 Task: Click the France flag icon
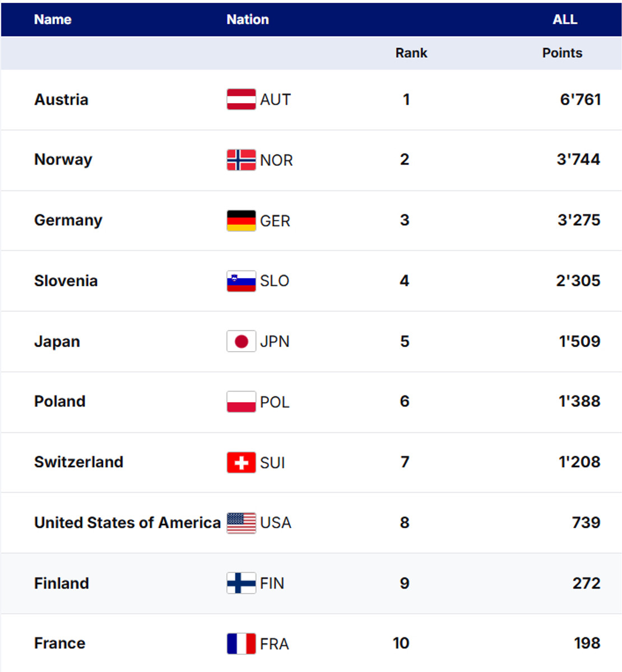tap(241, 644)
